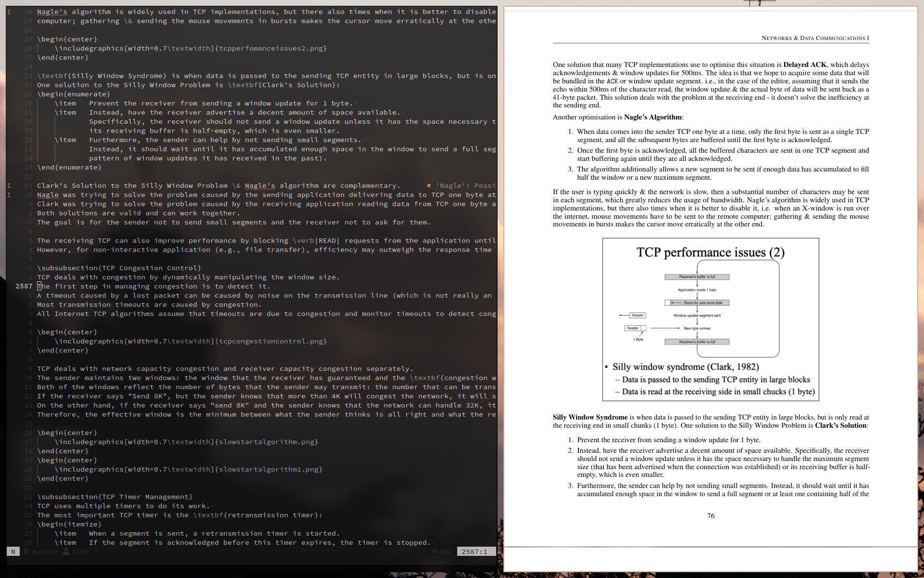This screenshot has height=578, width=924.
Task: Click the N normal-mode indicator in statusline
Action: coord(13,552)
